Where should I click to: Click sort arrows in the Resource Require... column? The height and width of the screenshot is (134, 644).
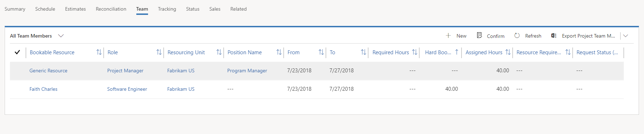click(568, 52)
